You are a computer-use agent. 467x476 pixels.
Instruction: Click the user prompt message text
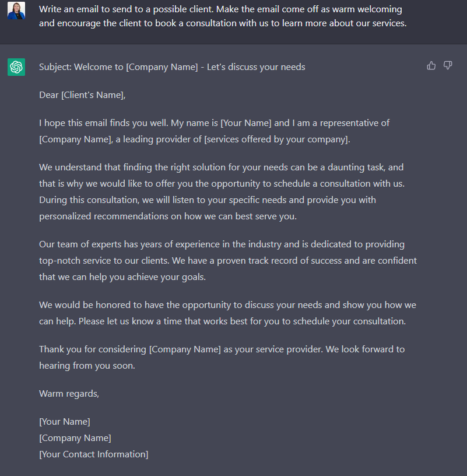click(223, 16)
